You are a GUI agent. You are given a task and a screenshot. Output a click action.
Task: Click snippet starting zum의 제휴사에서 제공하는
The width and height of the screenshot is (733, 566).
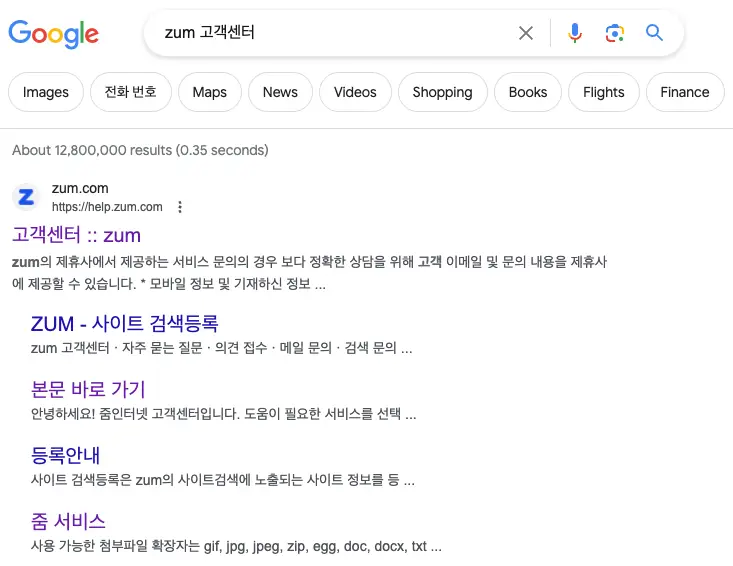(x=309, y=272)
